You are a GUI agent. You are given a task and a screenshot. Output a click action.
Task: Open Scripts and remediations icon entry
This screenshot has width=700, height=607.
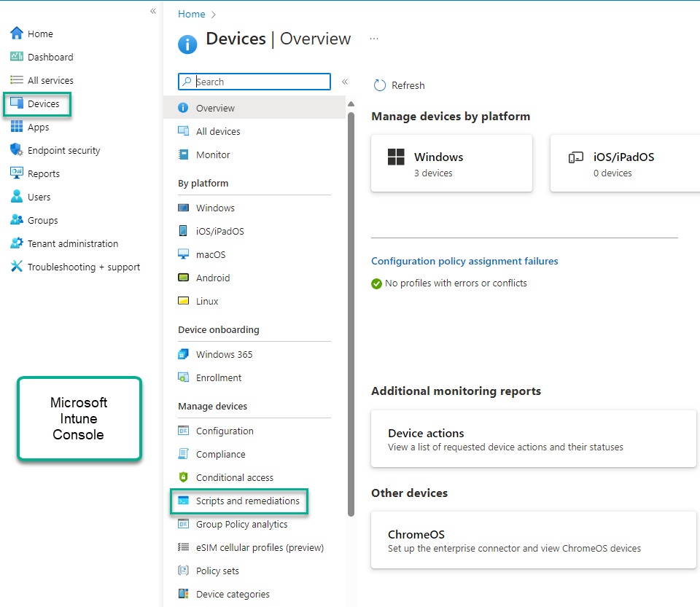coord(183,501)
